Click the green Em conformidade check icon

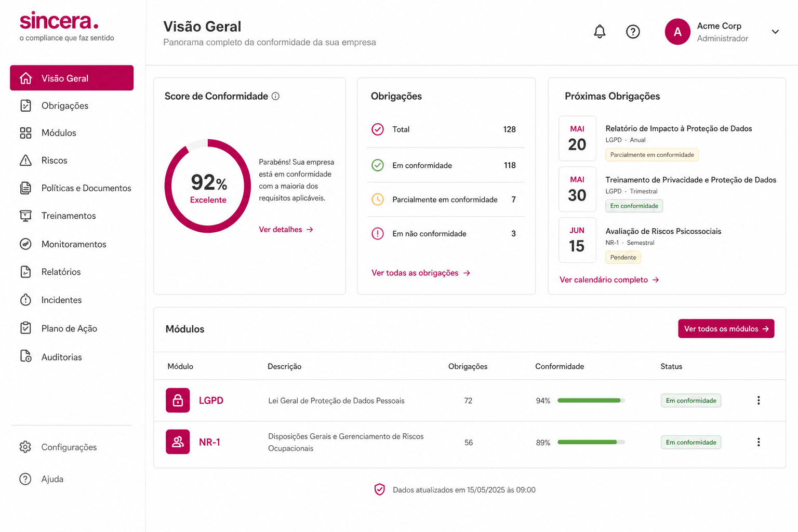[x=378, y=165]
